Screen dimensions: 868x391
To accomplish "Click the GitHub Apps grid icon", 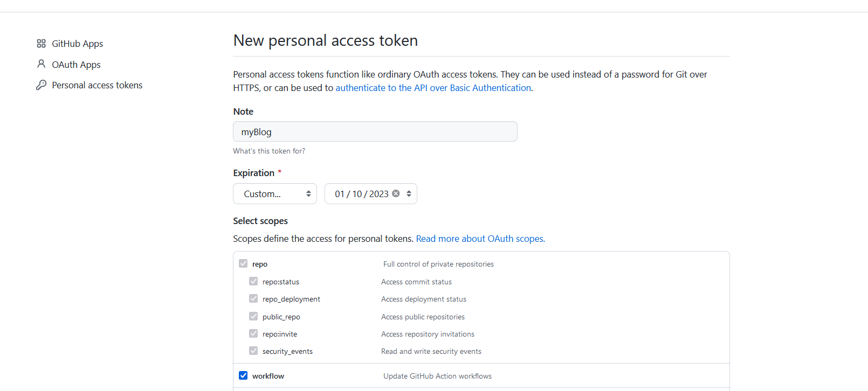I will [x=41, y=44].
